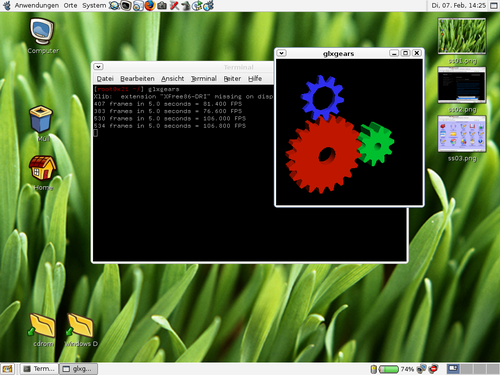Click the red no-entry tray icon
The height and width of the screenshot is (375, 500).
[433, 369]
